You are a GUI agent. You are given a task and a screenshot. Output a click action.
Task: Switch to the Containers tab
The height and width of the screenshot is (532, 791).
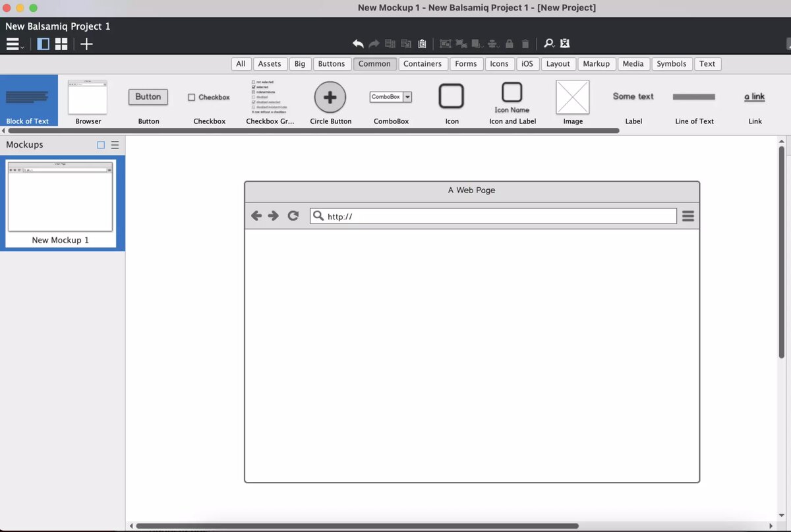pyautogui.click(x=423, y=63)
